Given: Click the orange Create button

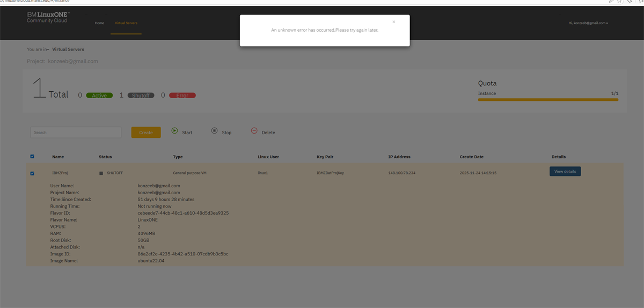Looking at the screenshot, I should click(x=146, y=133).
